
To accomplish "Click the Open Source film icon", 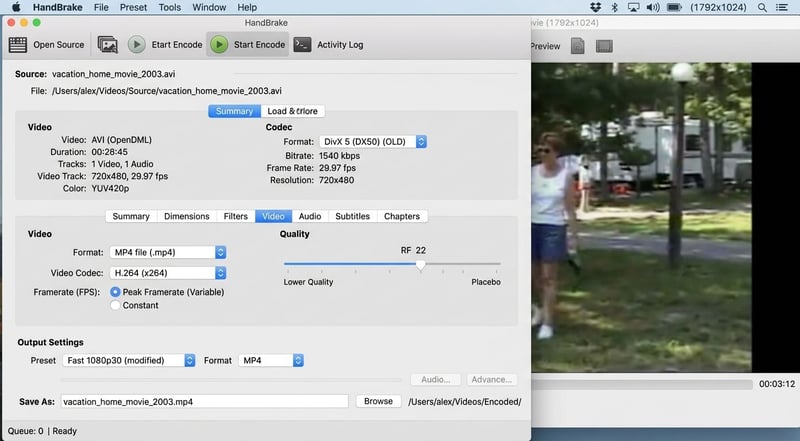I will [x=18, y=44].
